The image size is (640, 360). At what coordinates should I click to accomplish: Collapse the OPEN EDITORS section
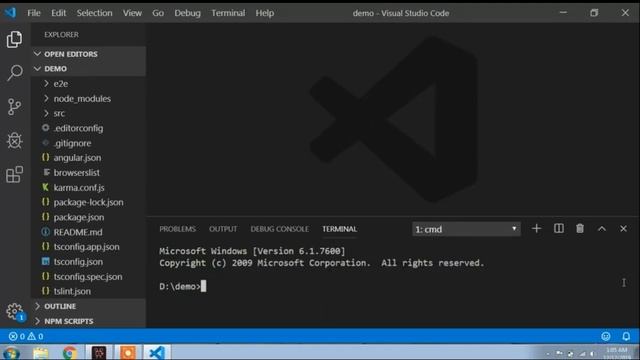point(88,54)
